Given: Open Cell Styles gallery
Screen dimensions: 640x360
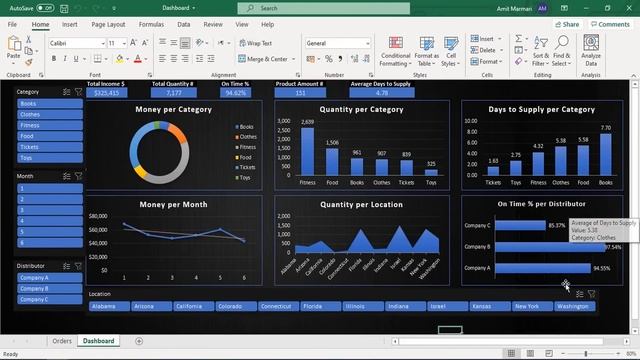Looking at the screenshot, I should 451,51.
